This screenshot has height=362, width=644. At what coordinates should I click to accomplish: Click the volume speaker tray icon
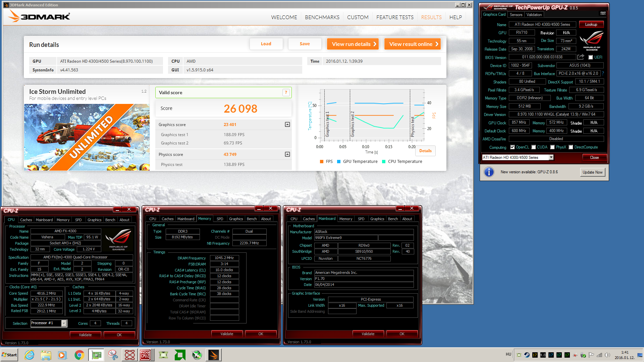click(607, 355)
